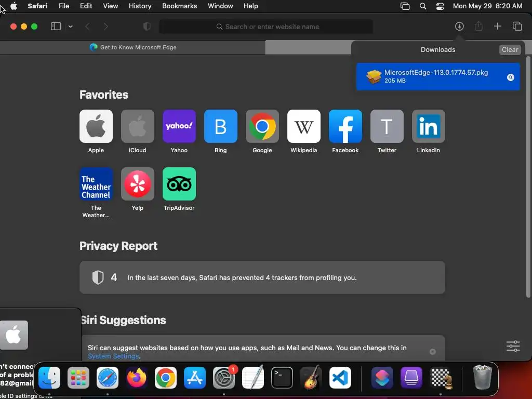Open the Google favorite
This screenshot has height=399, width=532.
[262, 126]
